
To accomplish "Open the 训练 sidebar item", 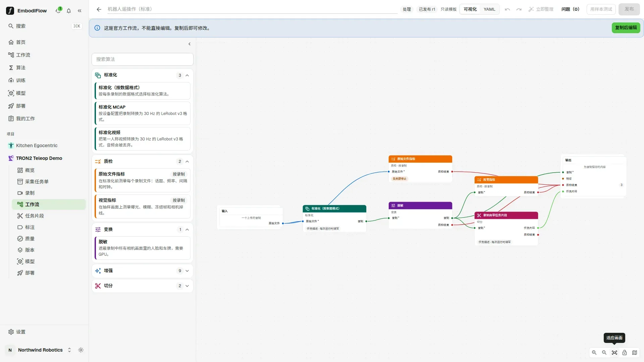I will [44, 80].
